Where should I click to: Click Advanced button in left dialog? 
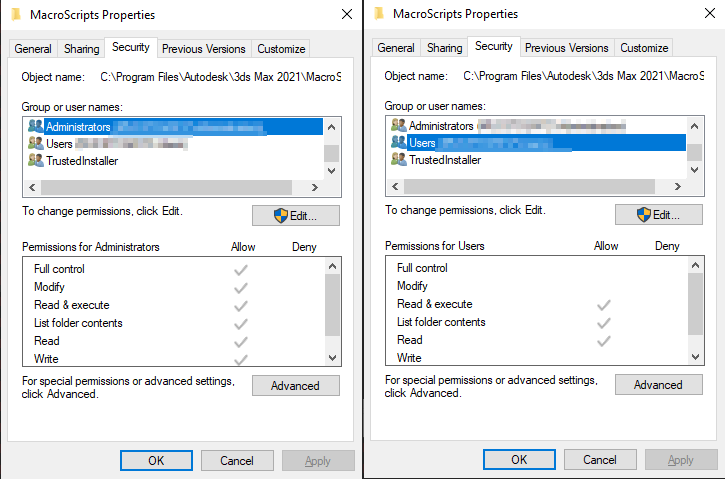295,386
